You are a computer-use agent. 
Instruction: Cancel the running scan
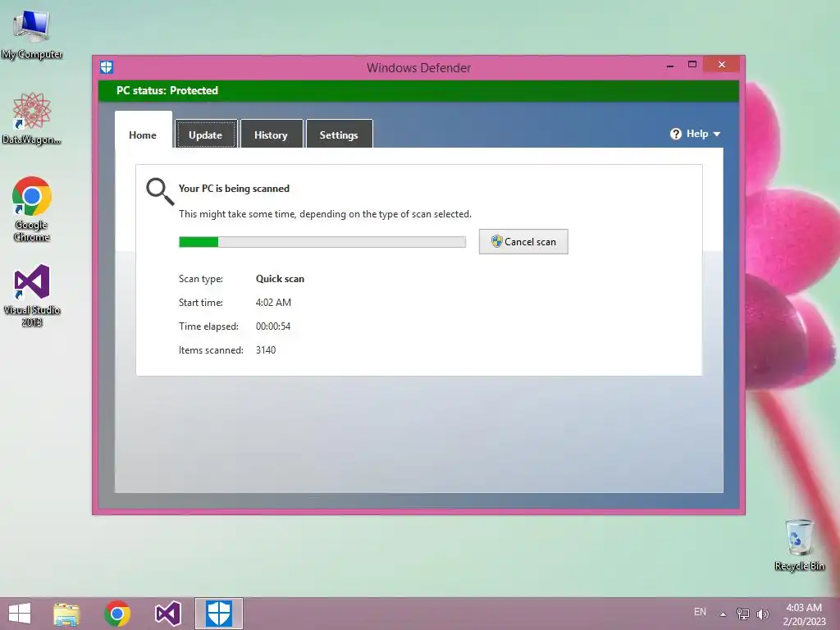[x=523, y=242]
